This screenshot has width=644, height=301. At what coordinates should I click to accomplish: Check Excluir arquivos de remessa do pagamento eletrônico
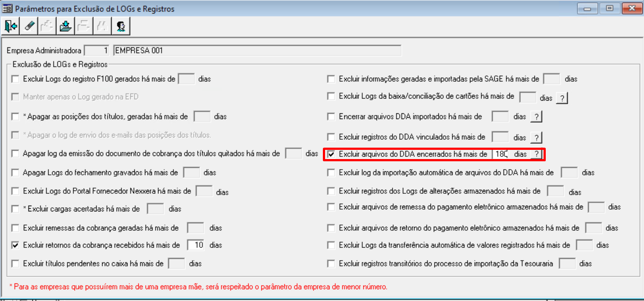[331, 207]
